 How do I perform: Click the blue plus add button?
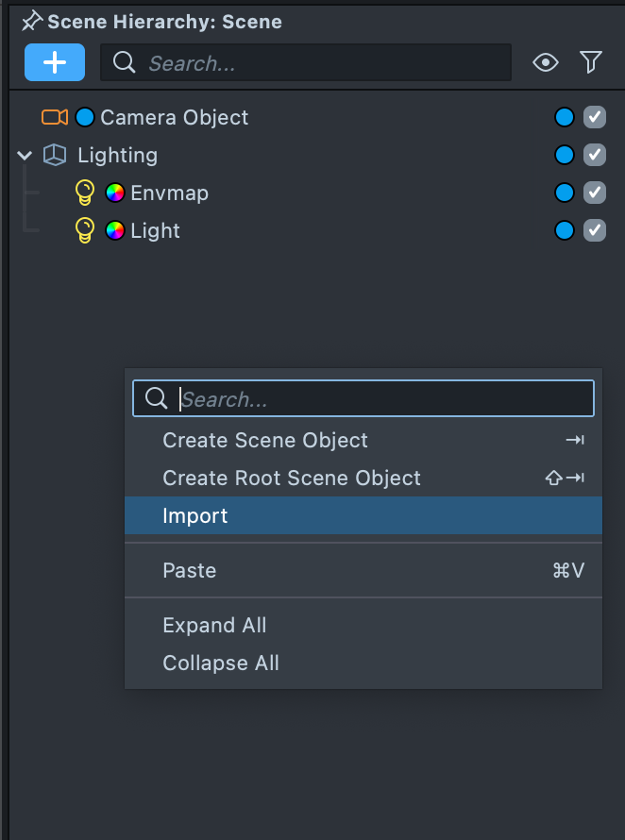coord(55,62)
